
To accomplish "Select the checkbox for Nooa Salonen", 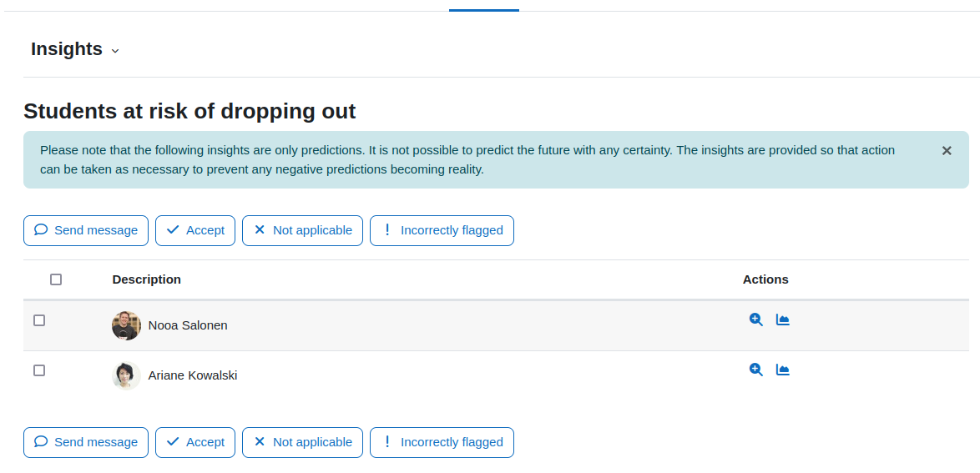I will 39,320.
